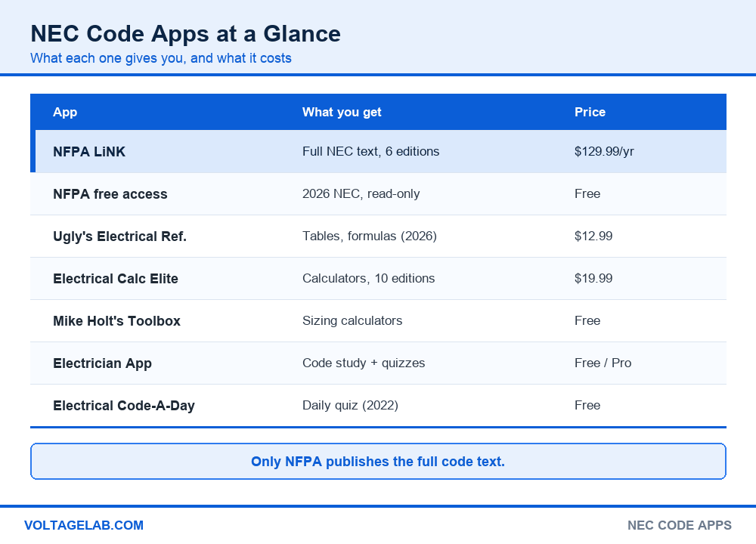Click '2026 NEC, read-only' cell

pyautogui.click(x=361, y=193)
